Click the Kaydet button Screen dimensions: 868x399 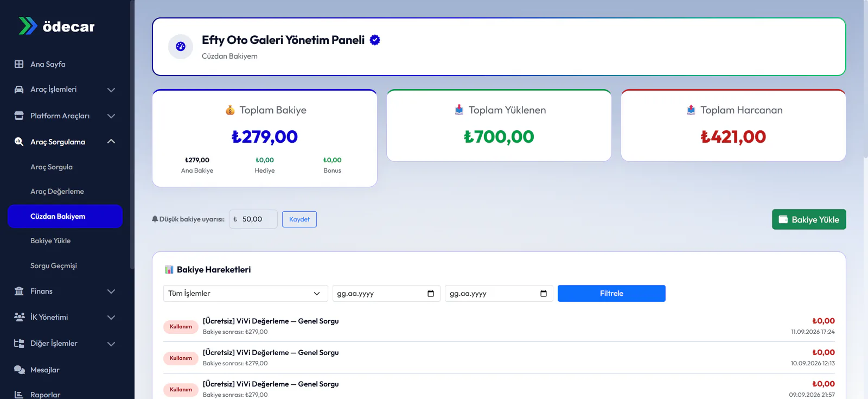299,219
